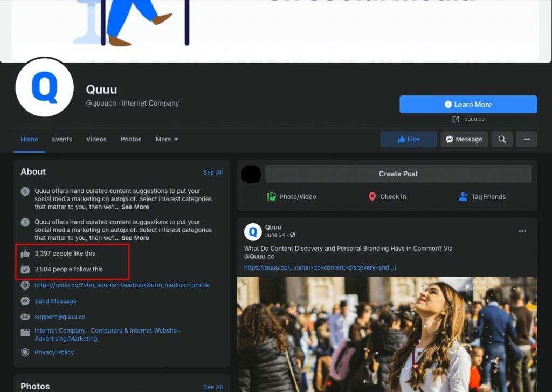Image resolution: width=552 pixels, height=392 pixels.
Task: Click the thumbs-up icon beside 3,397 likes
Action: (x=25, y=253)
